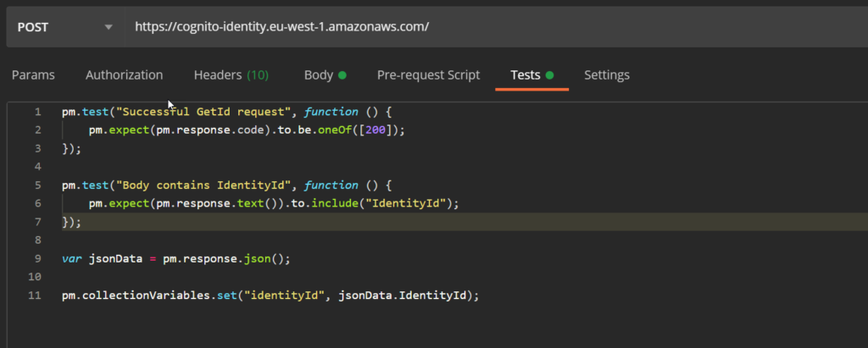This screenshot has width=868, height=348.
Task: Click the green dot beside Tests
Action: tap(549, 75)
